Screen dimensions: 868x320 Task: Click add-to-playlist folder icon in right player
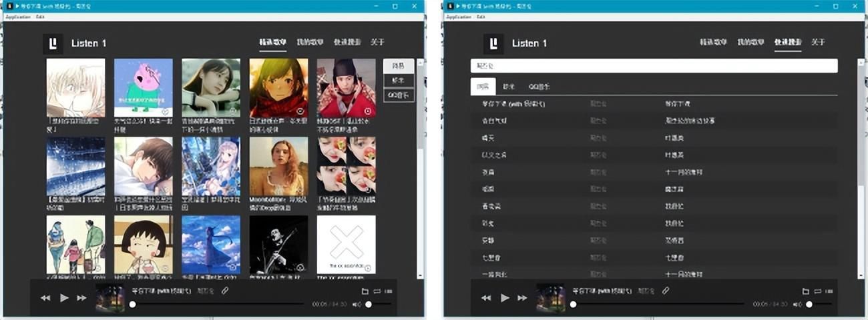tap(805, 291)
